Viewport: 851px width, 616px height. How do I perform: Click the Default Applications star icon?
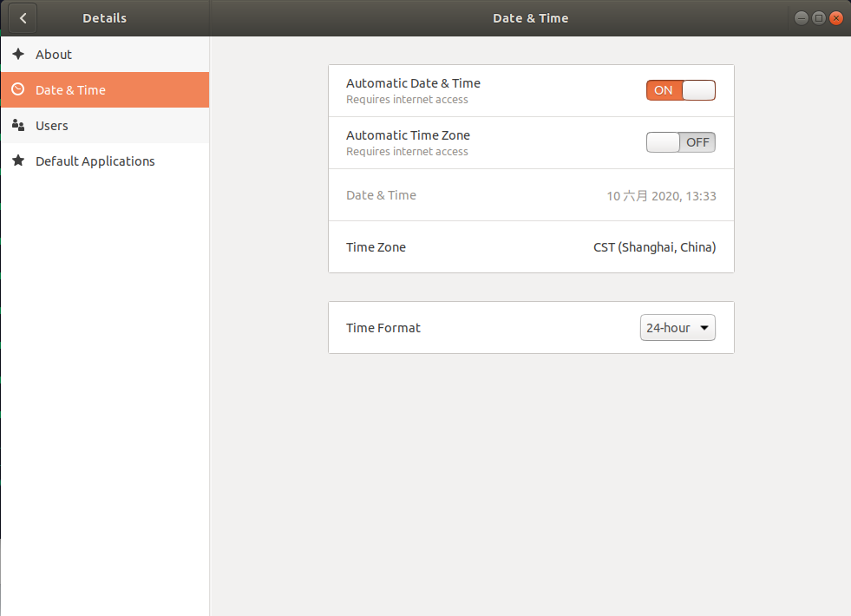click(x=18, y=161)
